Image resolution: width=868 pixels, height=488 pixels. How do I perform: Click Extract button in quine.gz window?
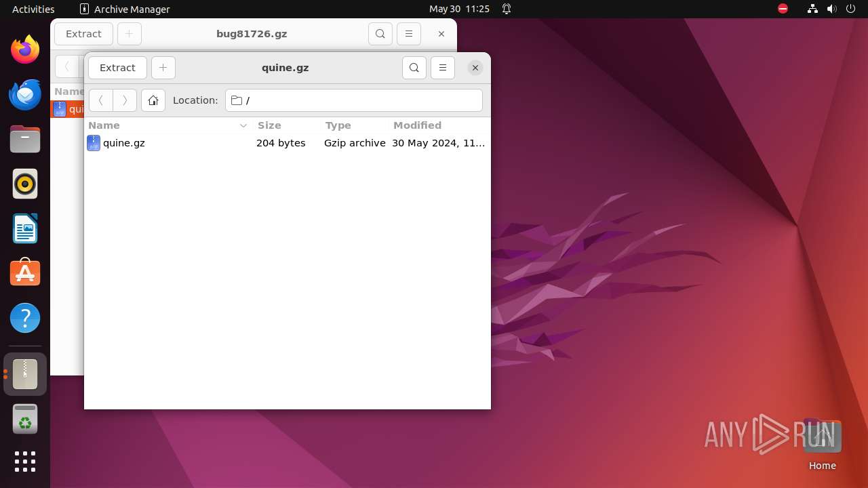click(x=117, y=68)
